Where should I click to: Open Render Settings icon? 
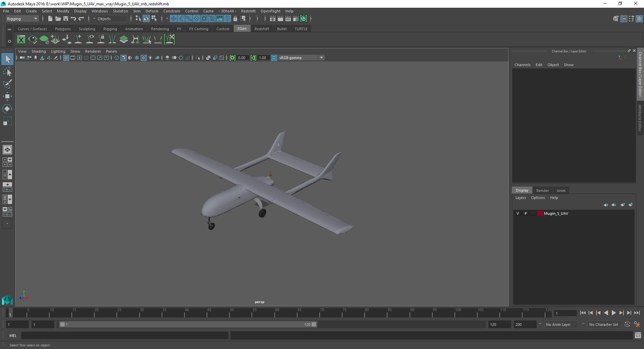296,19
